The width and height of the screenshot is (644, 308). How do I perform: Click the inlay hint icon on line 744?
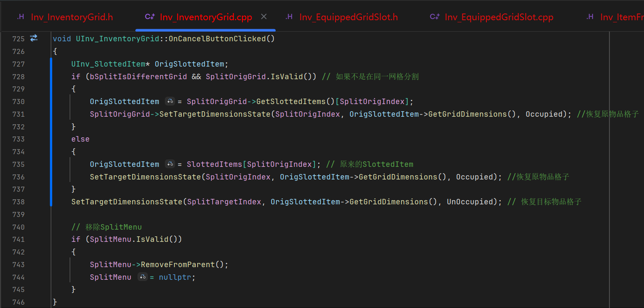(x=142, y=277)
